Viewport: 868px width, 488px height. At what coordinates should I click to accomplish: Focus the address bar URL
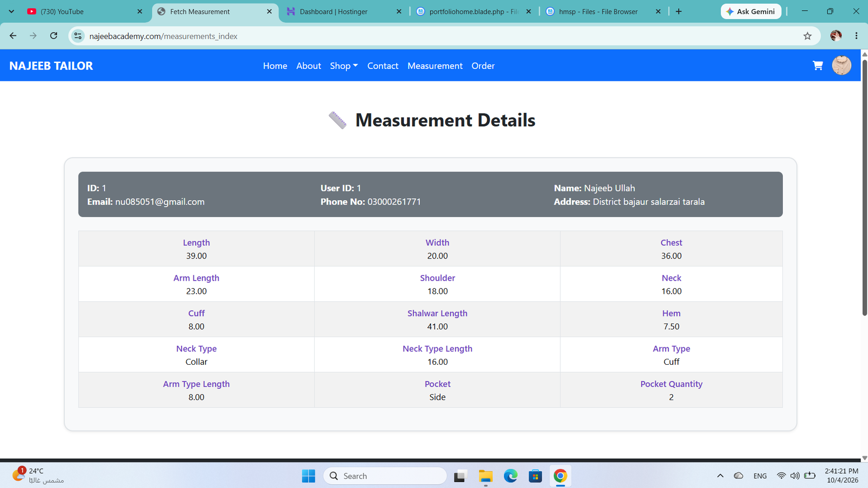(163, 36)
